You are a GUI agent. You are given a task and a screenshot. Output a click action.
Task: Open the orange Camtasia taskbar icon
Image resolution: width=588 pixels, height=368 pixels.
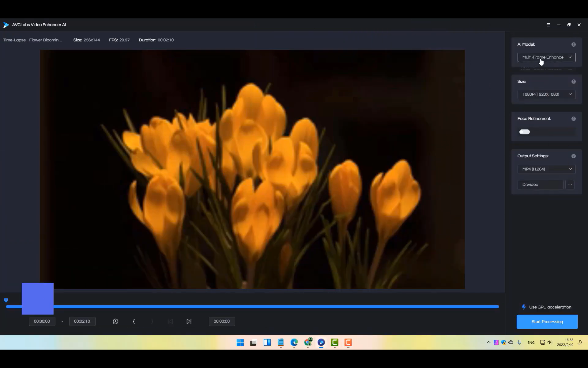[348, 342]
